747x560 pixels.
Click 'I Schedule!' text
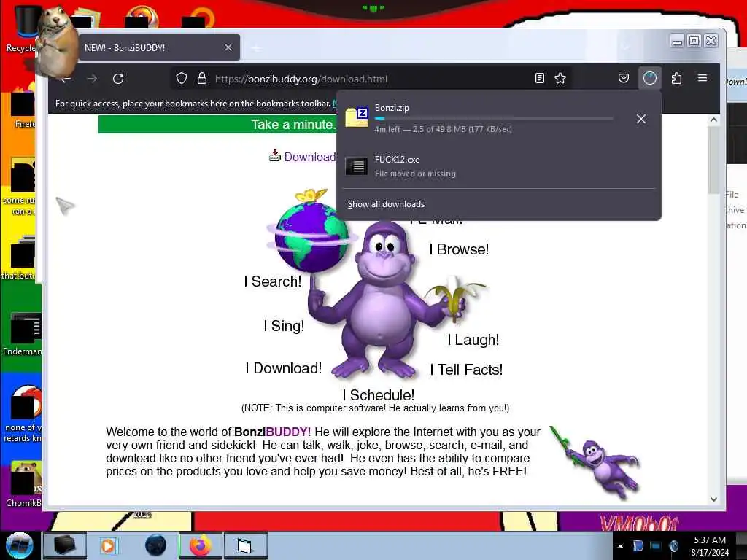tap(379, 395)
